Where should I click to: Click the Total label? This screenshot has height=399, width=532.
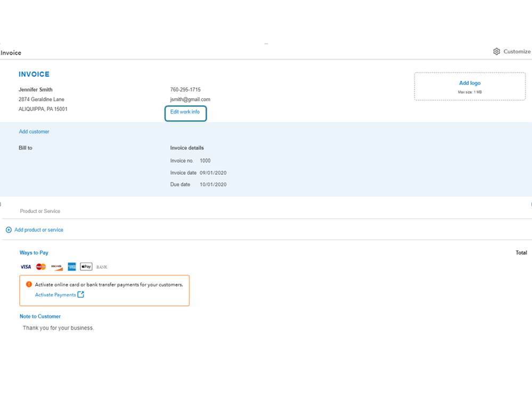521,253
